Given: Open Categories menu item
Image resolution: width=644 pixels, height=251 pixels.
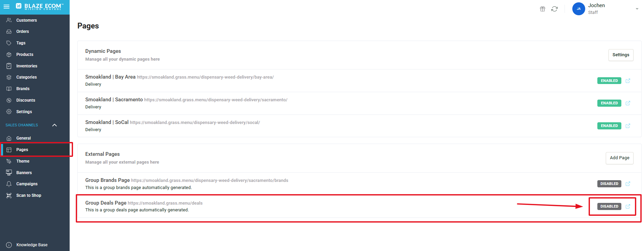Looking at the screenshot, I should point(35,77).
